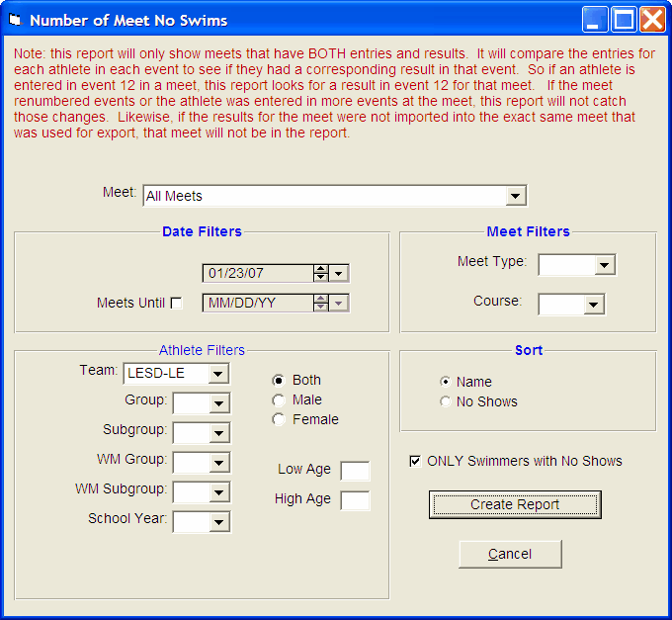Click in the Low Age field

coord(355,472)
